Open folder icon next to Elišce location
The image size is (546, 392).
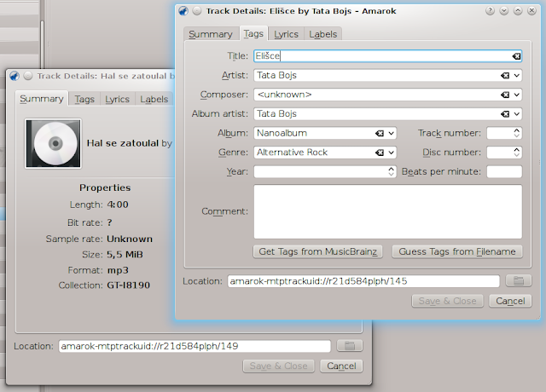[519, 281]
